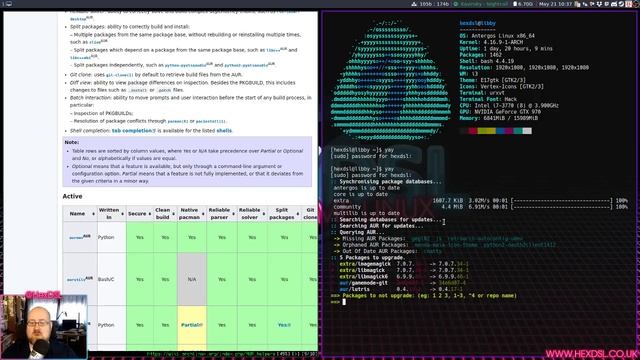Image resolution: width=640 pixels, height=360 pixels.
Task: Open the tab completion link
Action: click(x=133, y=131)
